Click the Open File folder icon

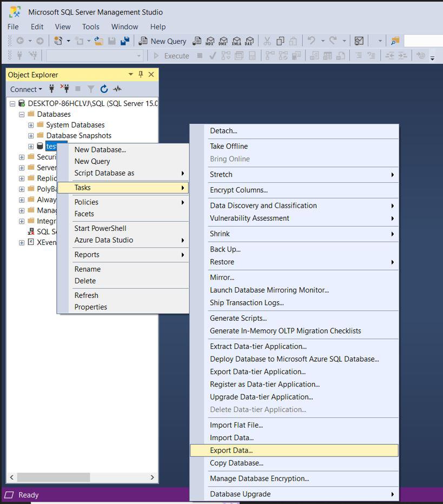(x=98, y=41)
